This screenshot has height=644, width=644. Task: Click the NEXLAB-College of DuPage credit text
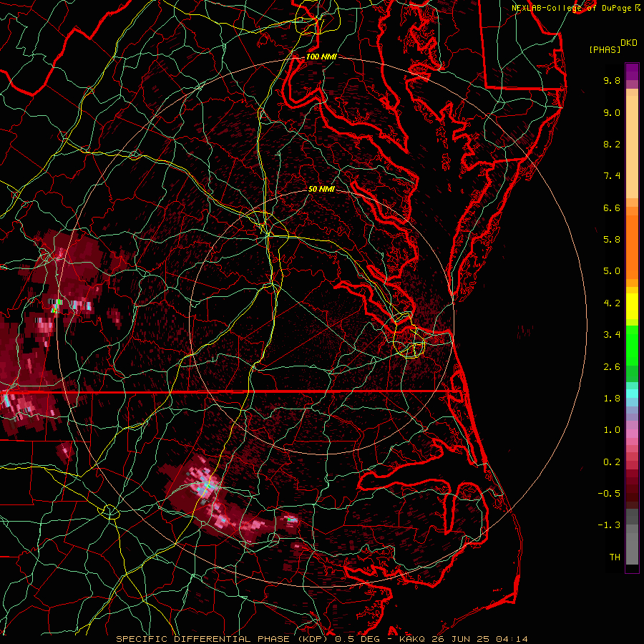(x=571, y=8)
